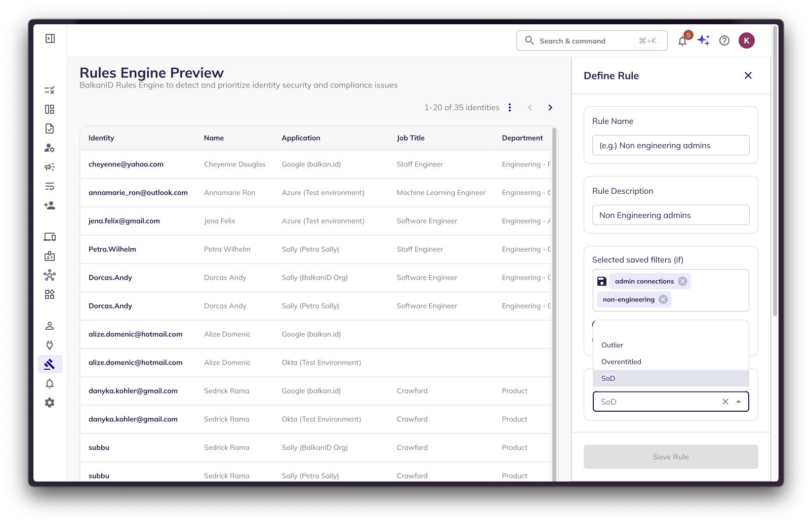Collapse the SoD dropdown arrow

(739, 402)
